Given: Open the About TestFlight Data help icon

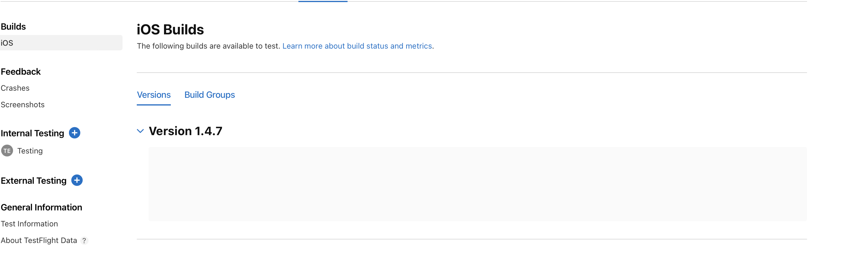Looking at the screenshot, I should (84, 241).
